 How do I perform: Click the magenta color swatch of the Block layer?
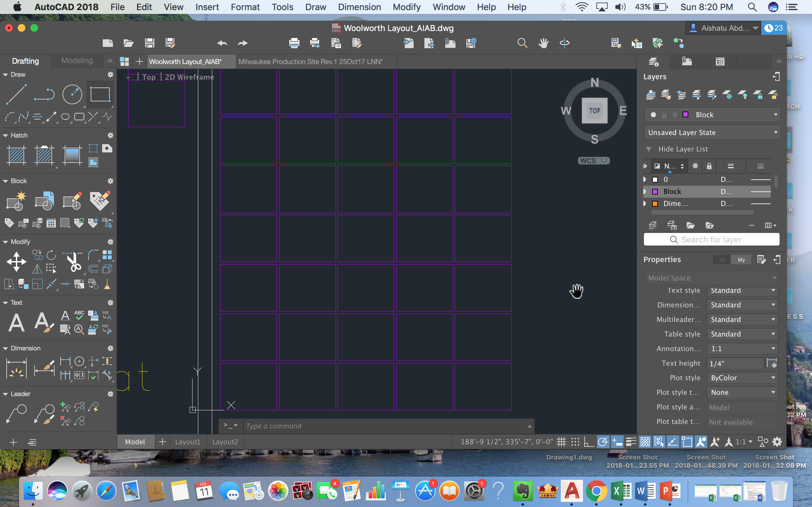(656, 191)
